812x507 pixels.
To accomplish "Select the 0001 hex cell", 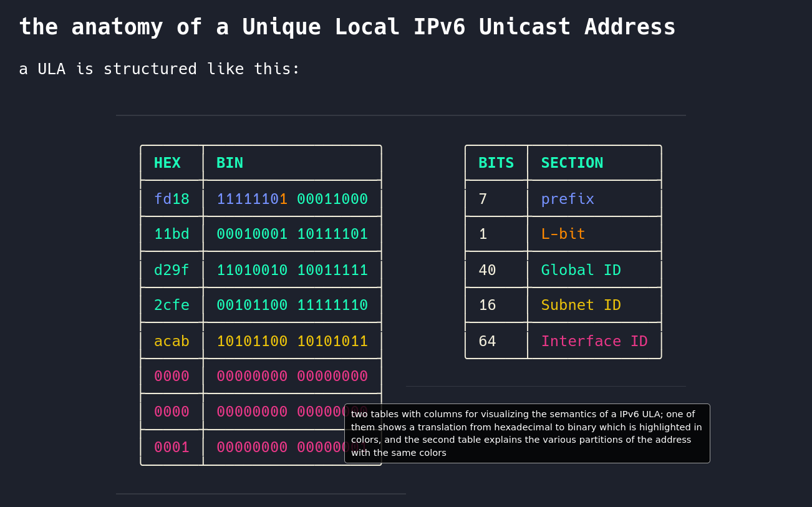I will coord(172,447).
